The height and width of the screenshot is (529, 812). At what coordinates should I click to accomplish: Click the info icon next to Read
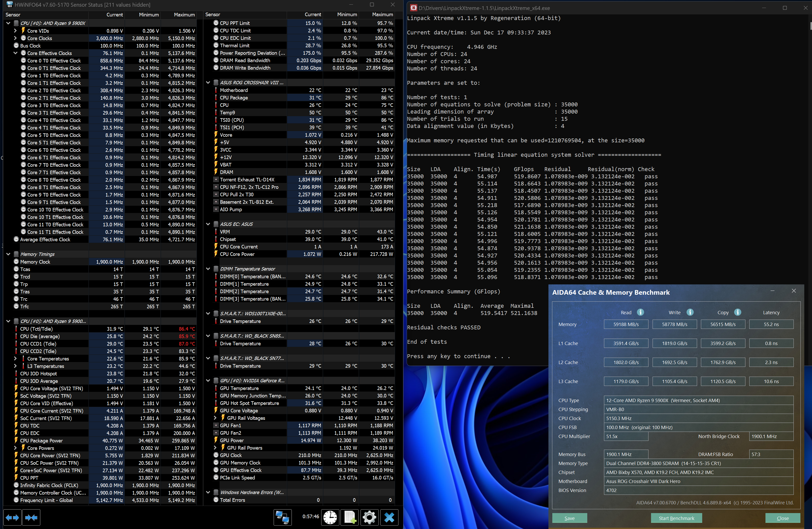[640, 312]
